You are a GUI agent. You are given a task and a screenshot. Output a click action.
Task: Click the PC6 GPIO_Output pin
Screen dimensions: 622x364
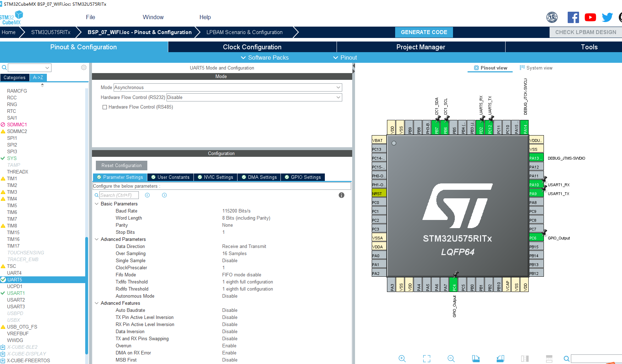pos(536,238)
